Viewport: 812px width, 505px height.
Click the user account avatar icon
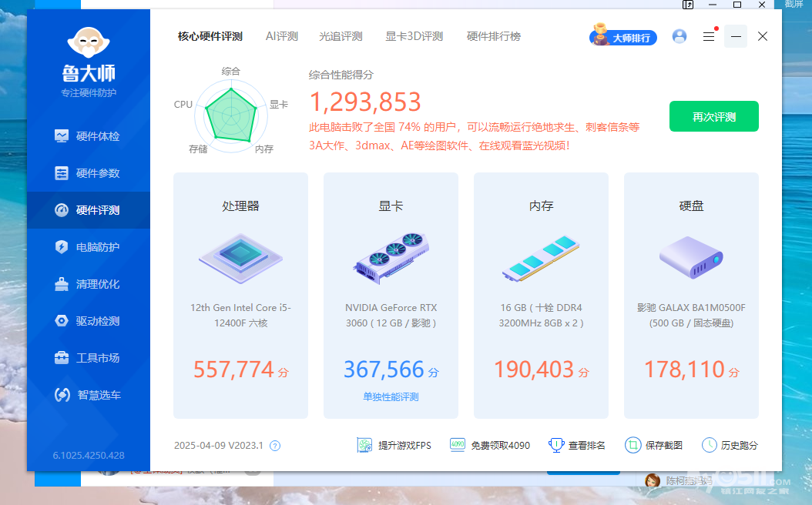679,36
